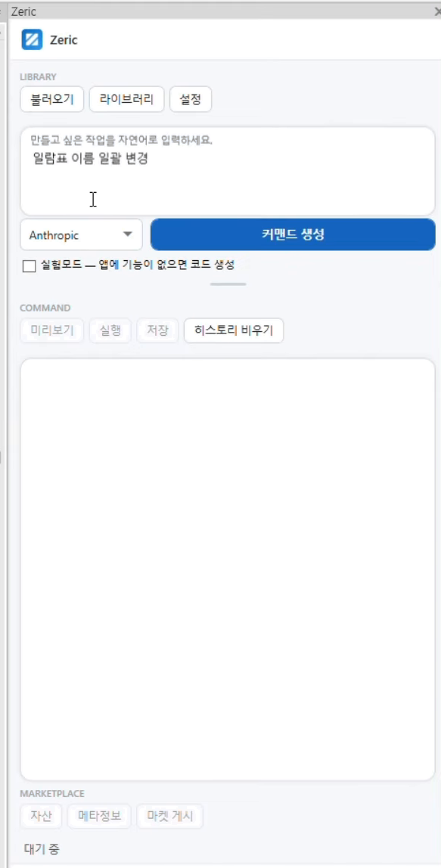Clear history with 히스토리 비우기

pyautogui.click(x=234, y=331)
